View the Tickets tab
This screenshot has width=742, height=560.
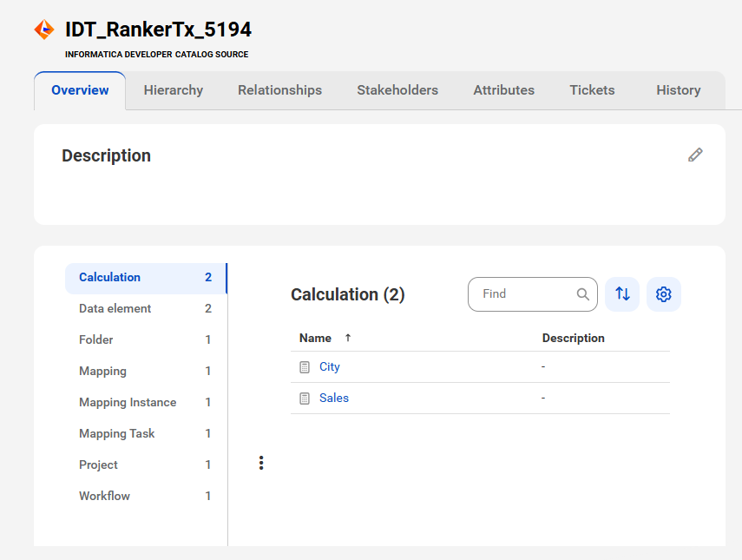coord(592,90)
